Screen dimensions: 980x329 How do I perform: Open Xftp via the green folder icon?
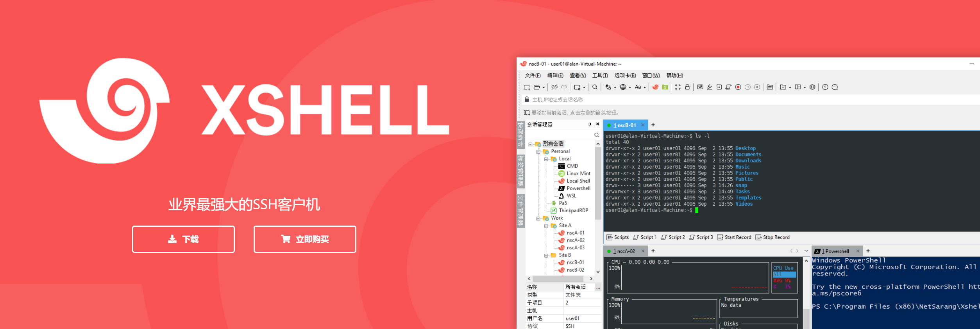(665, 87)
